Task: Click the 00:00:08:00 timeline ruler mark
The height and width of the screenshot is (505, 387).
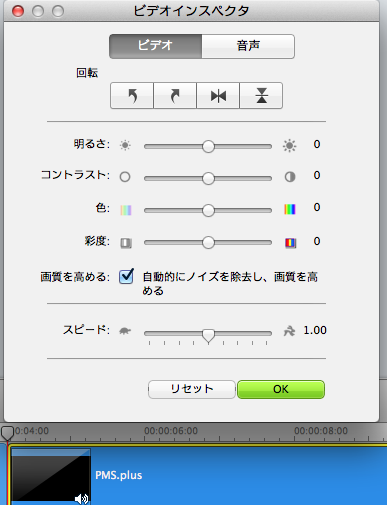Action: [321, 431]
